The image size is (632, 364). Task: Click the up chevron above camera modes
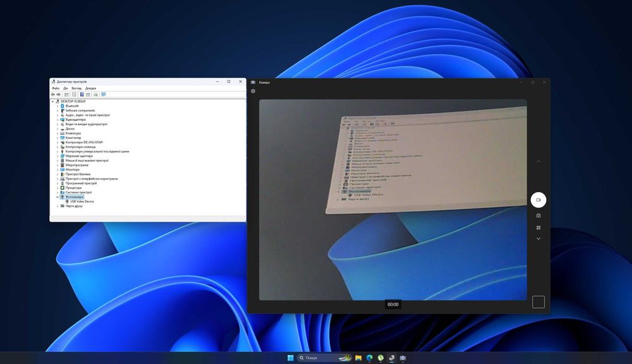point(538,161)
